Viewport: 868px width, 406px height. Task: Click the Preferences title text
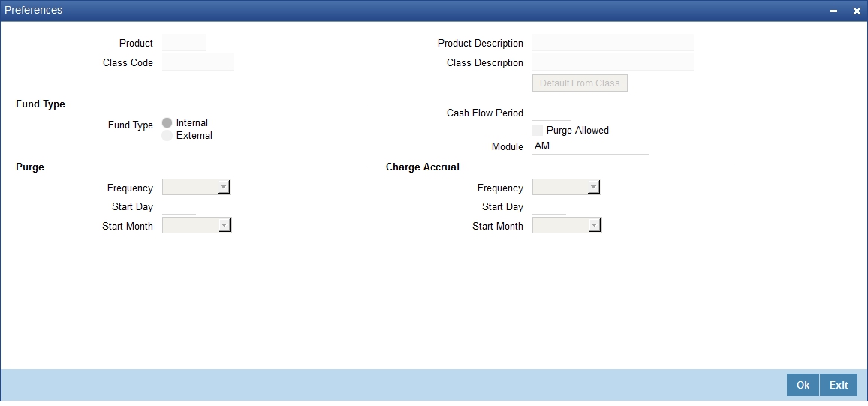(33, 10)
